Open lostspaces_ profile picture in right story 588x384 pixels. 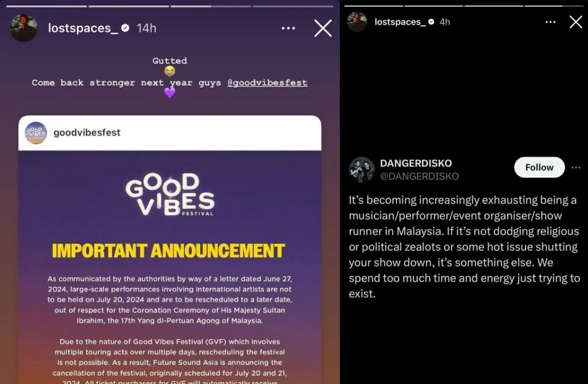click(x=357, y=22)
